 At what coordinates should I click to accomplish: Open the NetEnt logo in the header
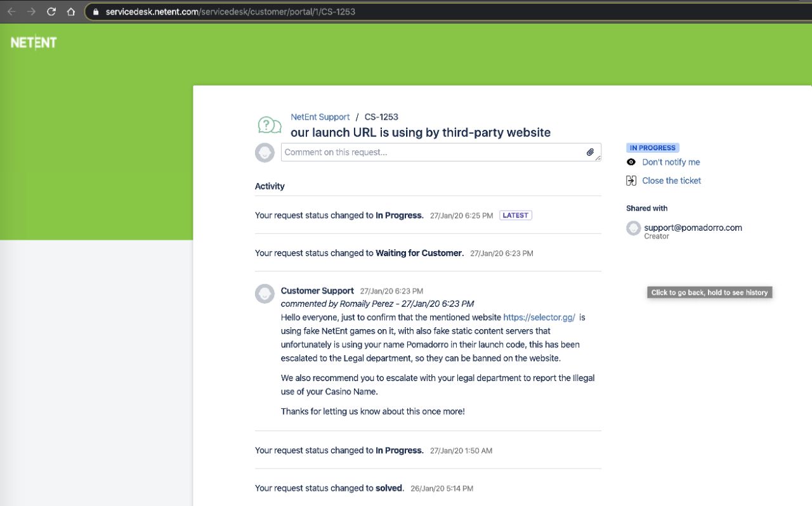pos(34,42)
